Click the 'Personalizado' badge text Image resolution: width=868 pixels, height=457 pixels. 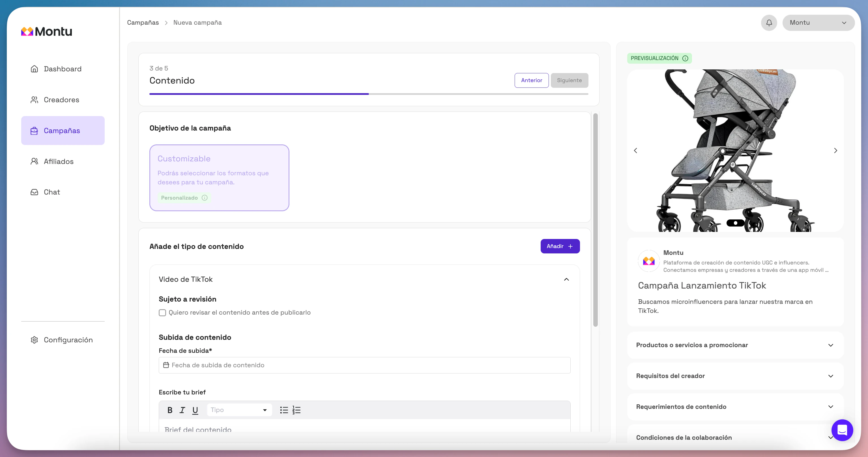pyautogui.click(x=179, y=198)
